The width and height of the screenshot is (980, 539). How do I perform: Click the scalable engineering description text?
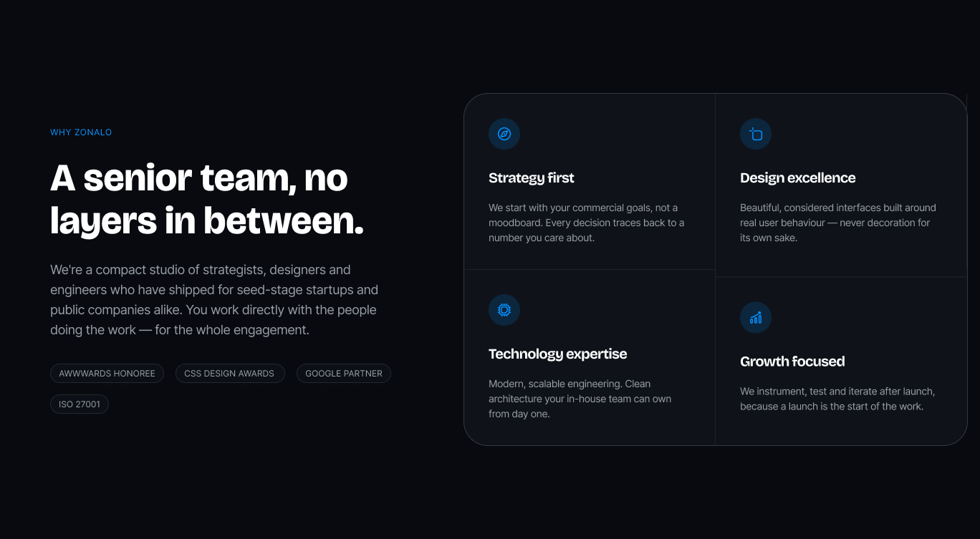(x=580, y=399)
